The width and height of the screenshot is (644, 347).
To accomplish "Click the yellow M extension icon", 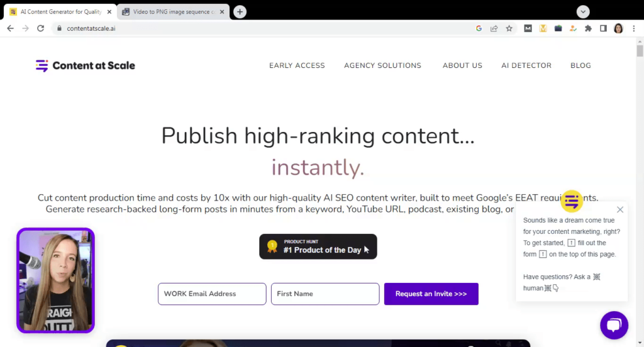I will [543, 28].
